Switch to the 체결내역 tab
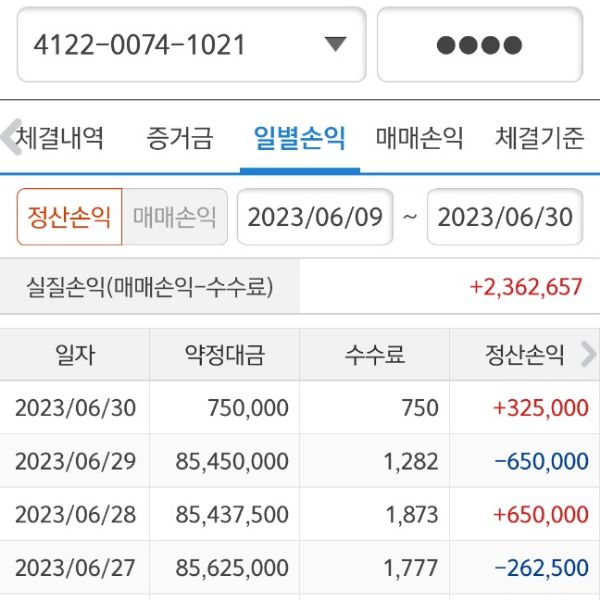The width and height of the screenshot is (600, 600). point(60,138)
